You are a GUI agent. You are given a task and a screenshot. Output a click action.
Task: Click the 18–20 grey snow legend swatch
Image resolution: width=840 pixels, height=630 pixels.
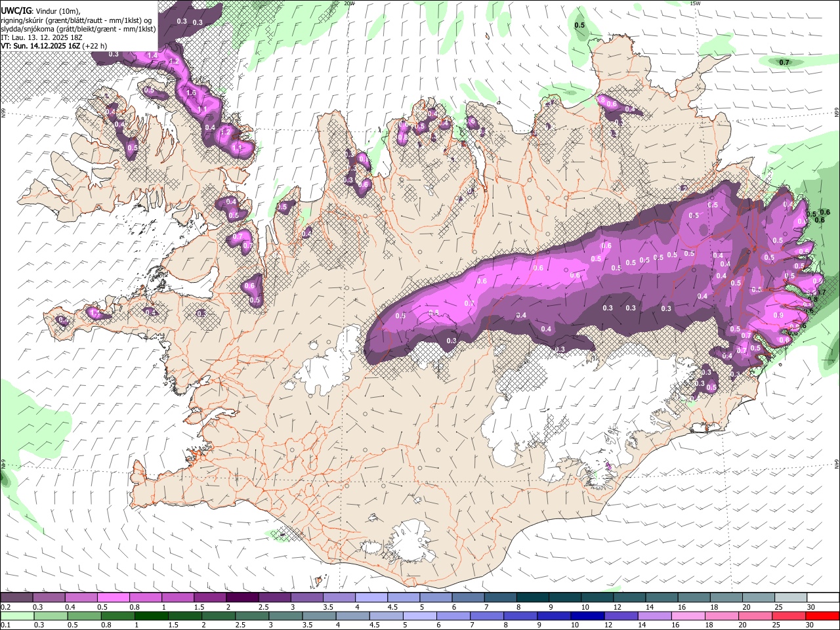(726, 598)
